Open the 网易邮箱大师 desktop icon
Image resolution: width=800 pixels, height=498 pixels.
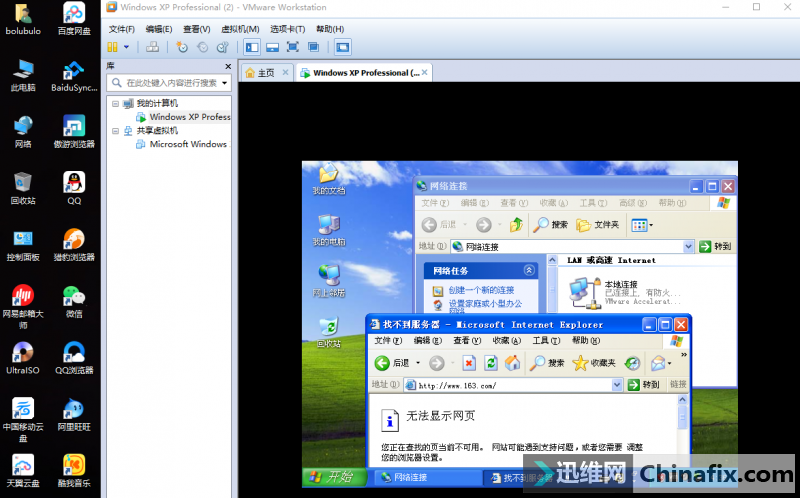(x=22, y=306)
